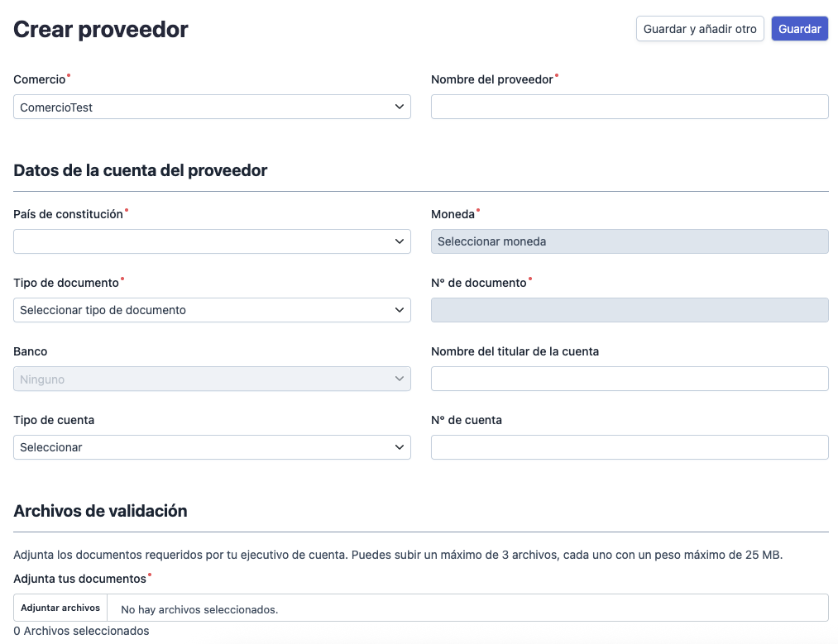Select the Datos de la cuenta heading

tap(139, 169)
